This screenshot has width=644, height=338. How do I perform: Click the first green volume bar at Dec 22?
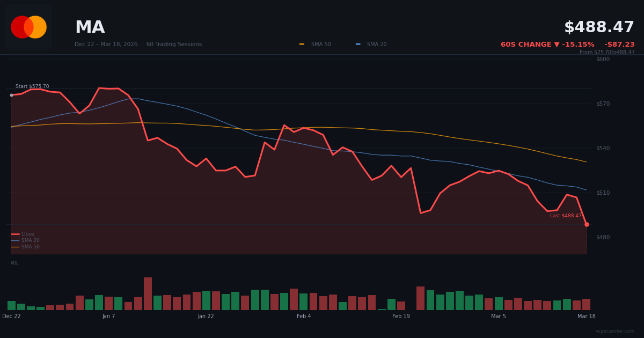pos(11,305)
